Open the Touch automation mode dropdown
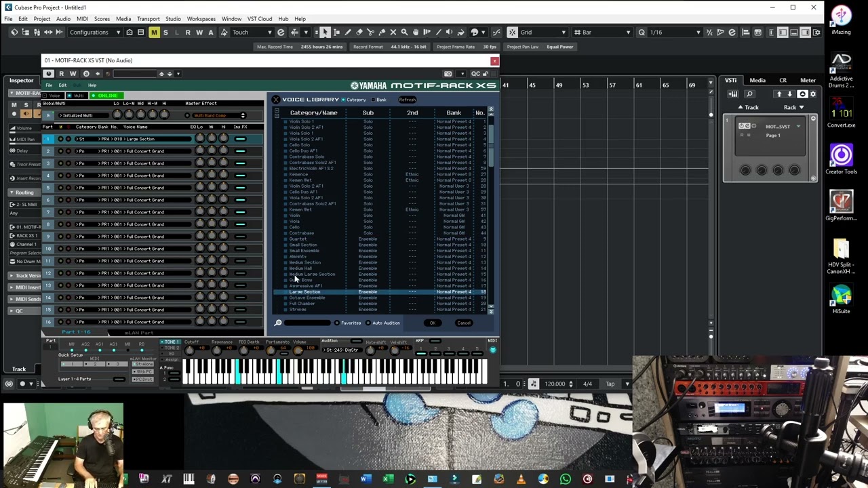The image size is (868, 488). [x=251, y=32]
